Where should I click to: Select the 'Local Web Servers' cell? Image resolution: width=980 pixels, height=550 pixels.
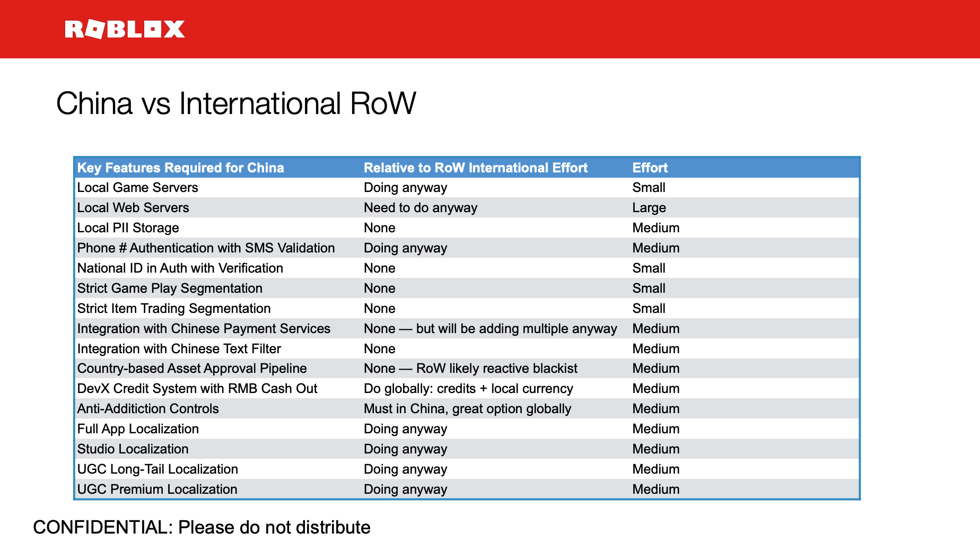pyautogui.click(x=133, y=208)
